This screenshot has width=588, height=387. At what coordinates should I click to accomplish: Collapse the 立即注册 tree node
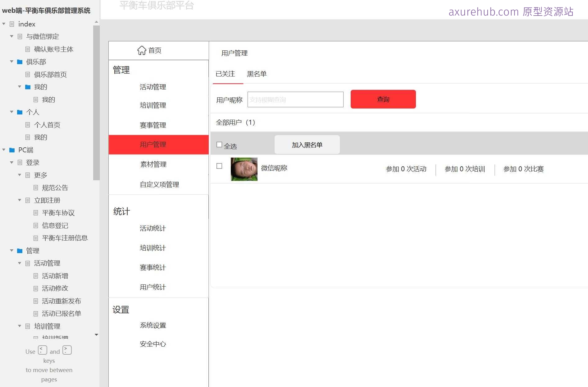pos(20,200)
